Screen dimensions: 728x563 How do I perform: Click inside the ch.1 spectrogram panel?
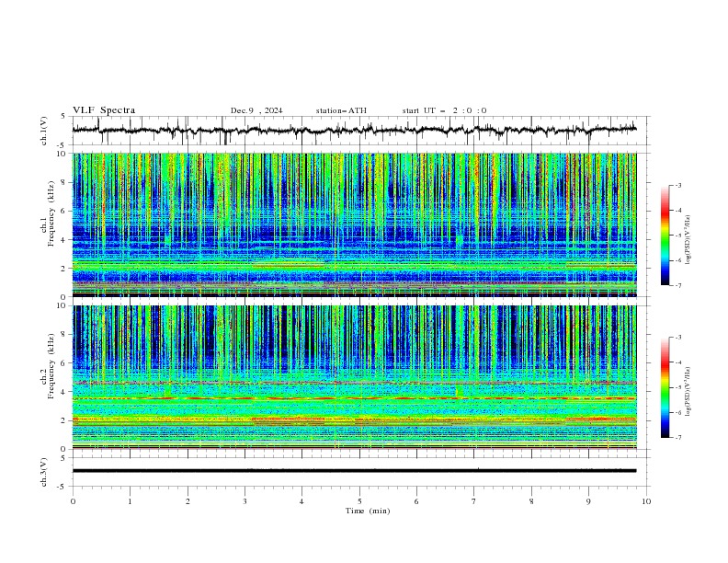point(354,224)
